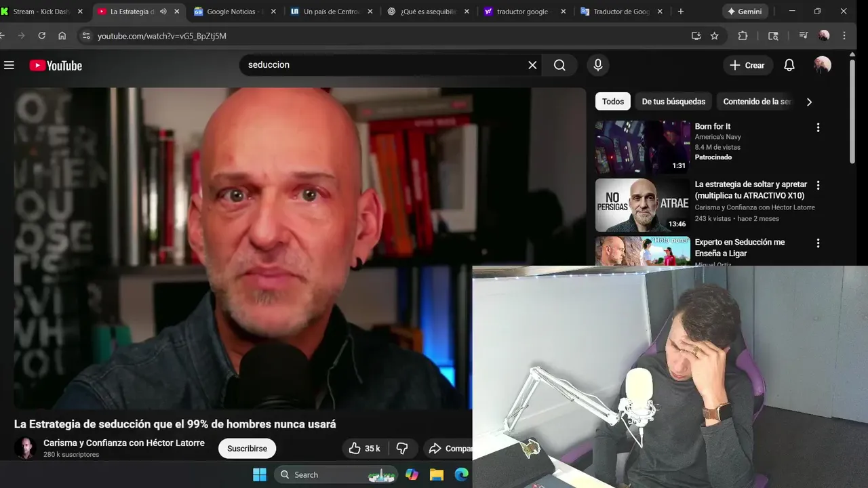Open options for 'Experto en Seducción' video
This screenshot has width=868, height=488.
click(x=818, y=243)
